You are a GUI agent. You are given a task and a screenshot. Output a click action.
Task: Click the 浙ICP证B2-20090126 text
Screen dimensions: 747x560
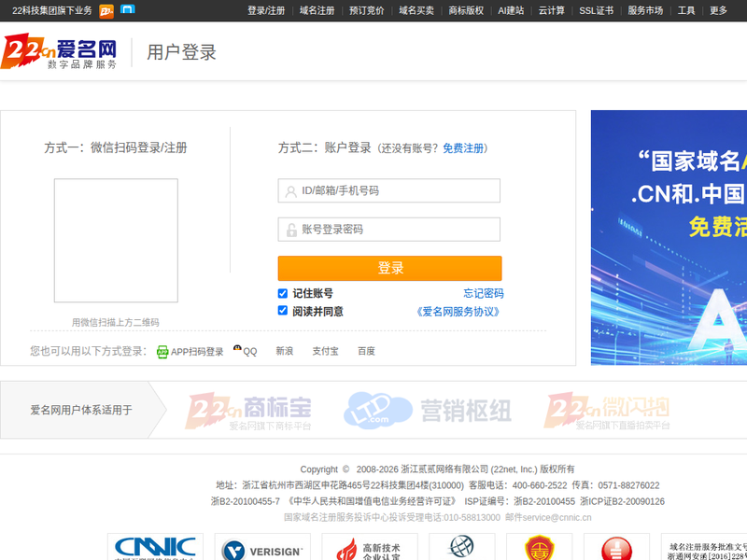coord(622,501)
